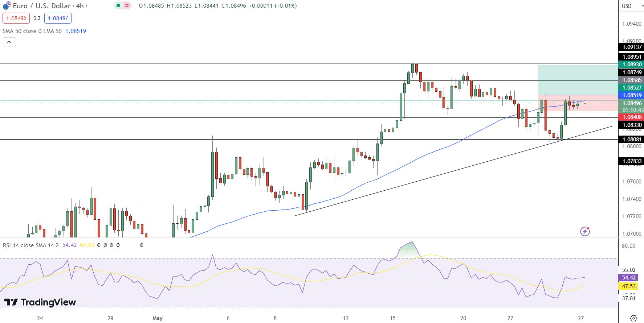Click the RSI SMA value 47.53 in legend
Image resolution: width=644 pixels, height=323 pixels.
click(x=87, y=245)
